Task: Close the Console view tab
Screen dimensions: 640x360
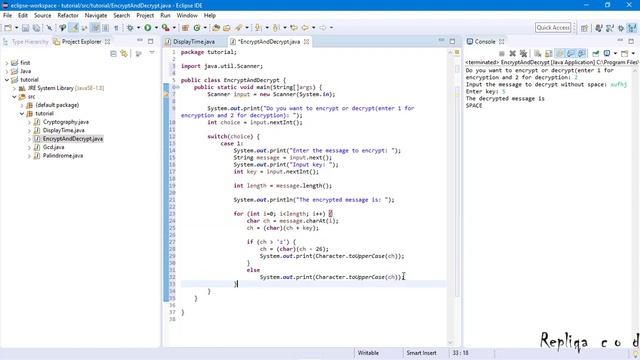Action: [502, 42]
